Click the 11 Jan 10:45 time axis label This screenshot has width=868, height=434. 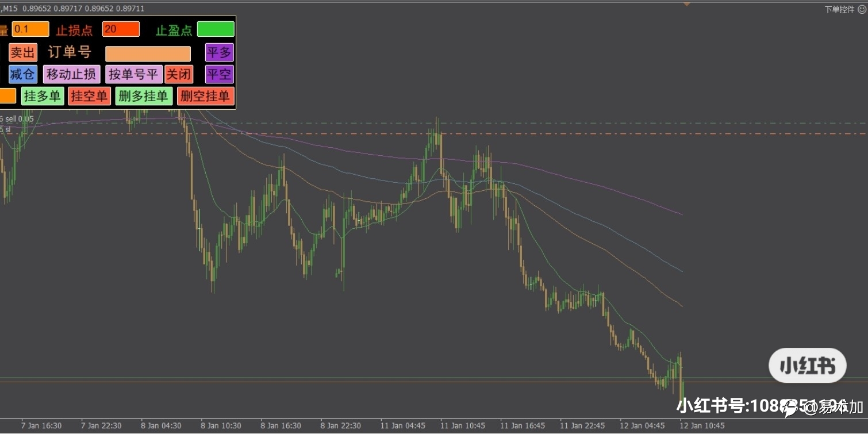[x=462, y=426]
